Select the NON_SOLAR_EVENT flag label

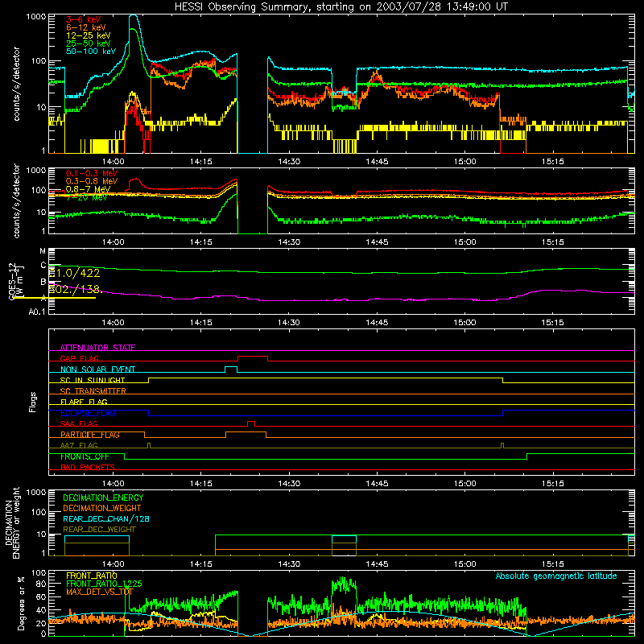pyautogui.click(x=97, y=369)
